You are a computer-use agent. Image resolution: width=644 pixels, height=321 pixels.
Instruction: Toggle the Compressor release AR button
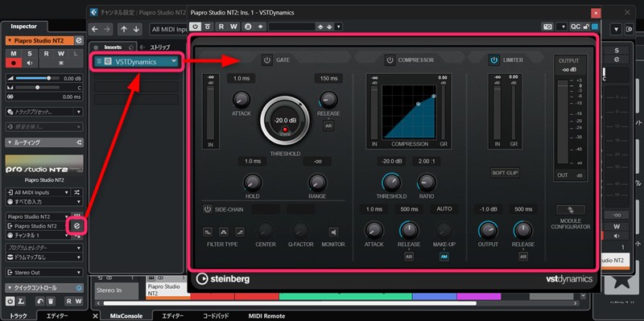[x=409, y=256]
